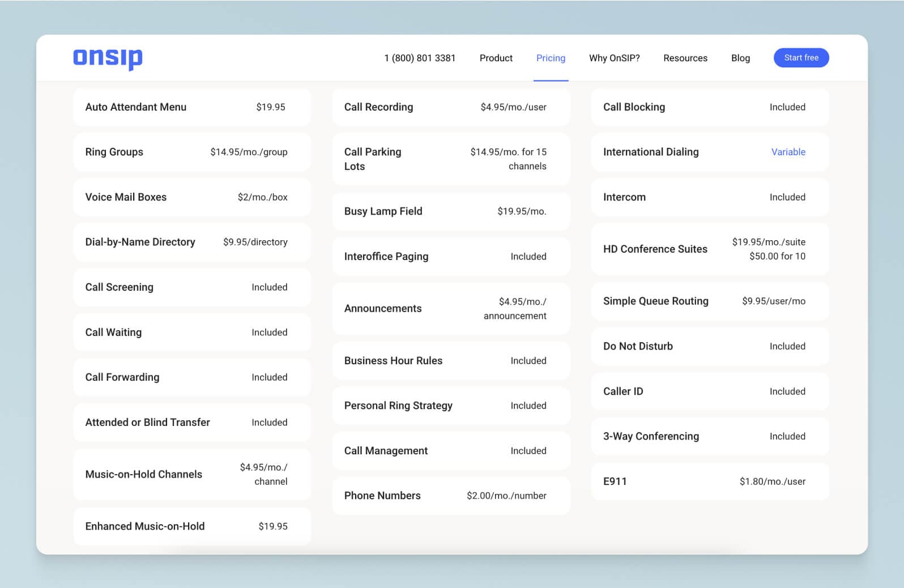Select the Enhanced Music-on-Hold card
The height and width of the screenshot is (588, 904).
192,526
